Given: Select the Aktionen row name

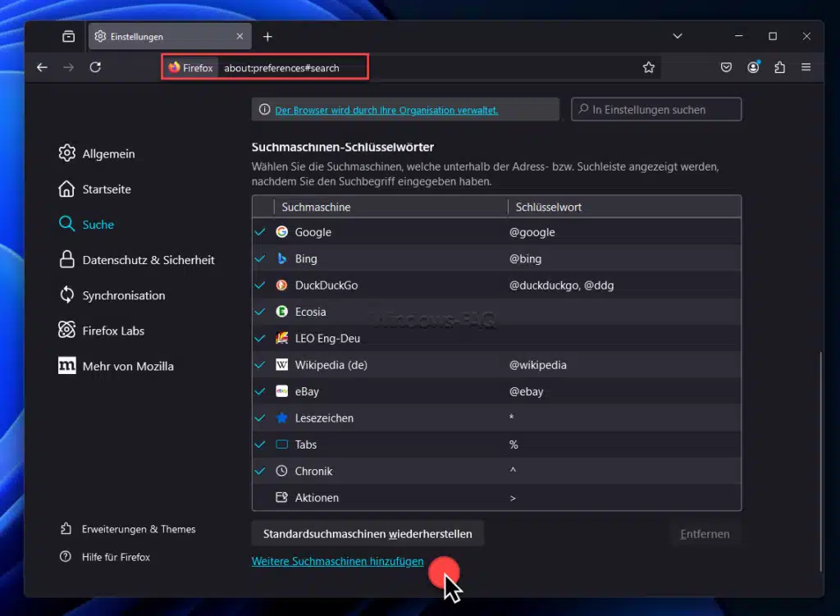Looking at the screenshot, I should pyautogui.click(x=317, y=498).
